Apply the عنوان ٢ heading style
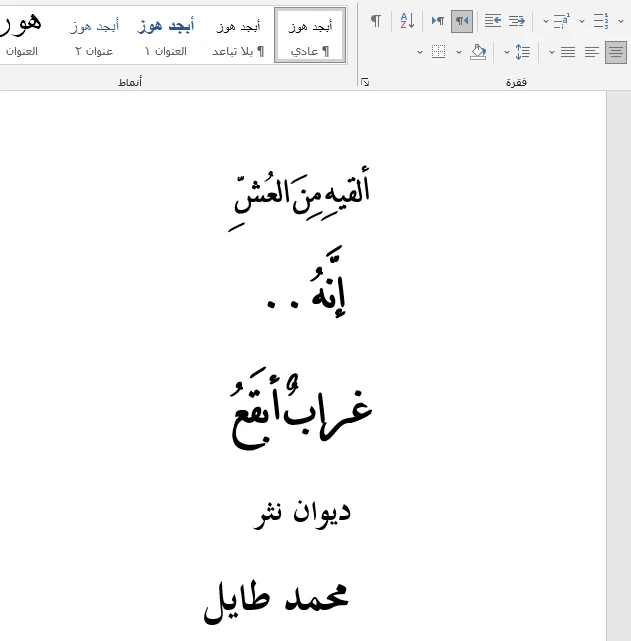 pos(94,36)
